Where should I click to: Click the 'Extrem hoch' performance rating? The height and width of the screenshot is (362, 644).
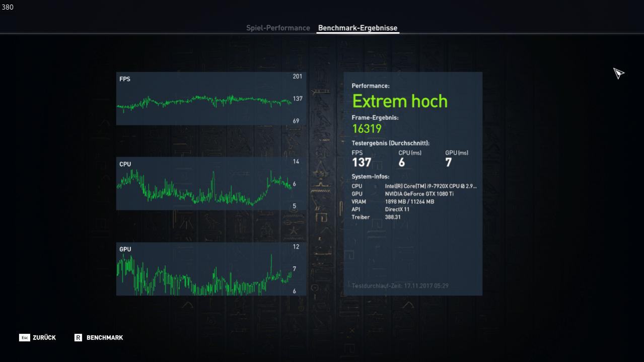tap(400, 101)
